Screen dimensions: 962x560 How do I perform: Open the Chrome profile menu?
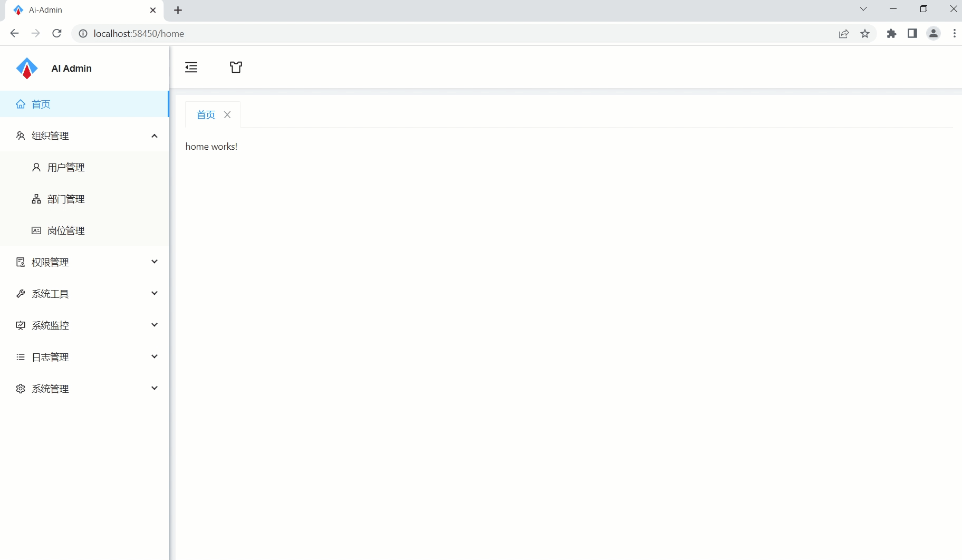pyautogui.click(x=934, y=34)
